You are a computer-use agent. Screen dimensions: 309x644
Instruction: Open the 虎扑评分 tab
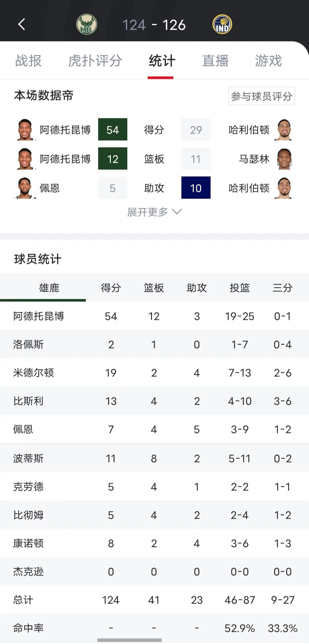[94, 61]
